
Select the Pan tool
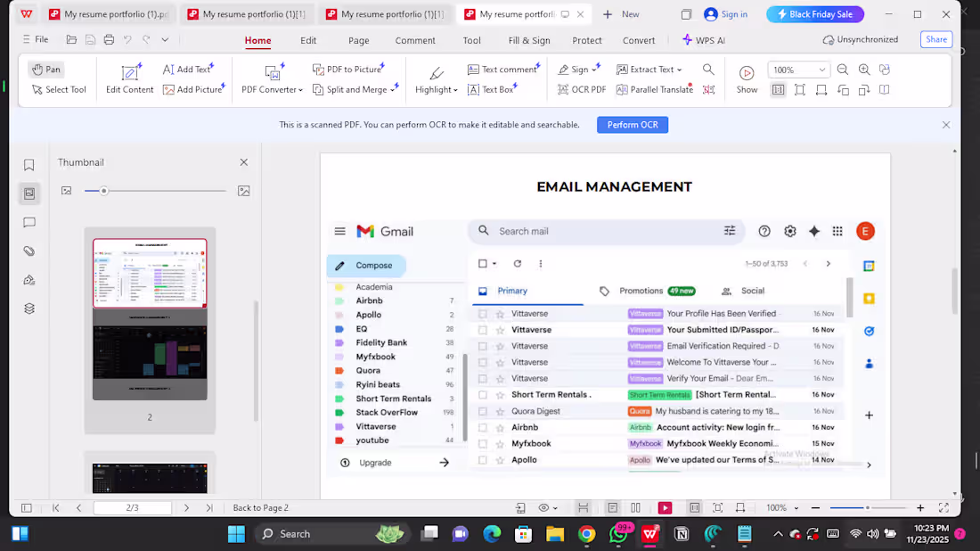click(45, 69)
